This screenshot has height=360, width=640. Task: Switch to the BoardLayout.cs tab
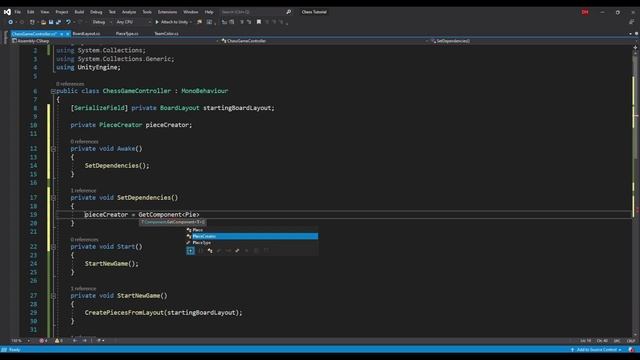[x=86, y=34]
